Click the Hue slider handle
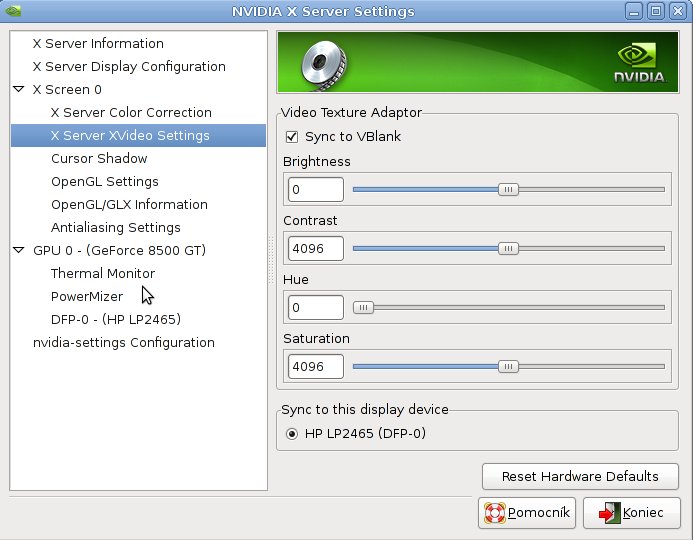This screenshot has width=693, height=540. coord(363,308)
